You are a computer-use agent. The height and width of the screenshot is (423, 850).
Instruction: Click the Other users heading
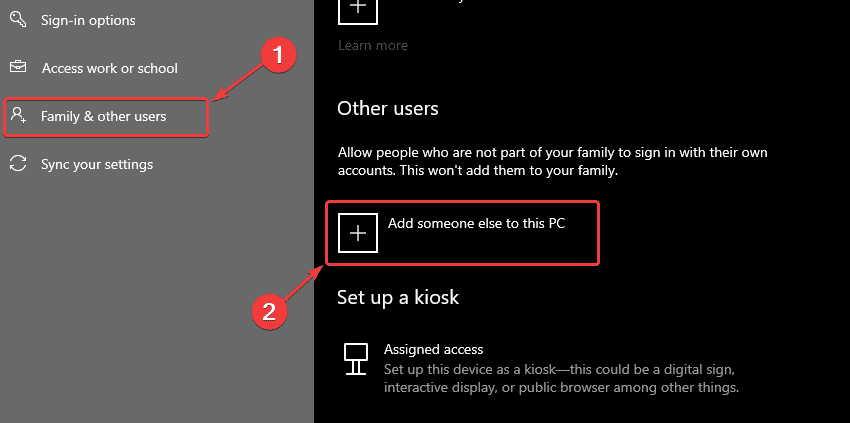388,108
